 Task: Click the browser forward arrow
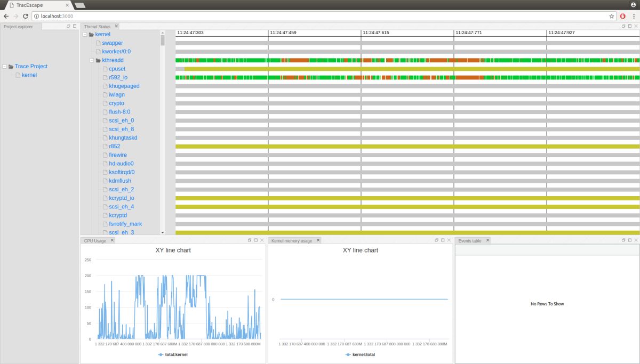pyautogui.click(x=16, y=16)
